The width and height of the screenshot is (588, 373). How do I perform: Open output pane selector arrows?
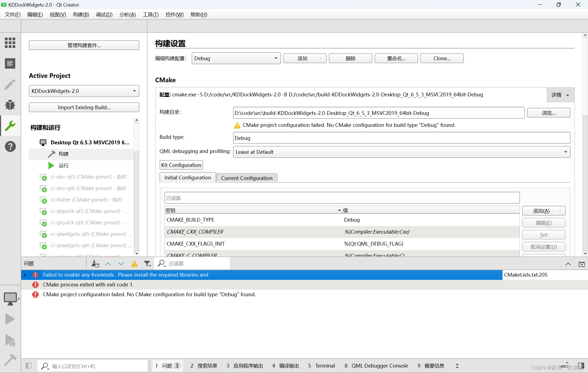pos(457,366)
